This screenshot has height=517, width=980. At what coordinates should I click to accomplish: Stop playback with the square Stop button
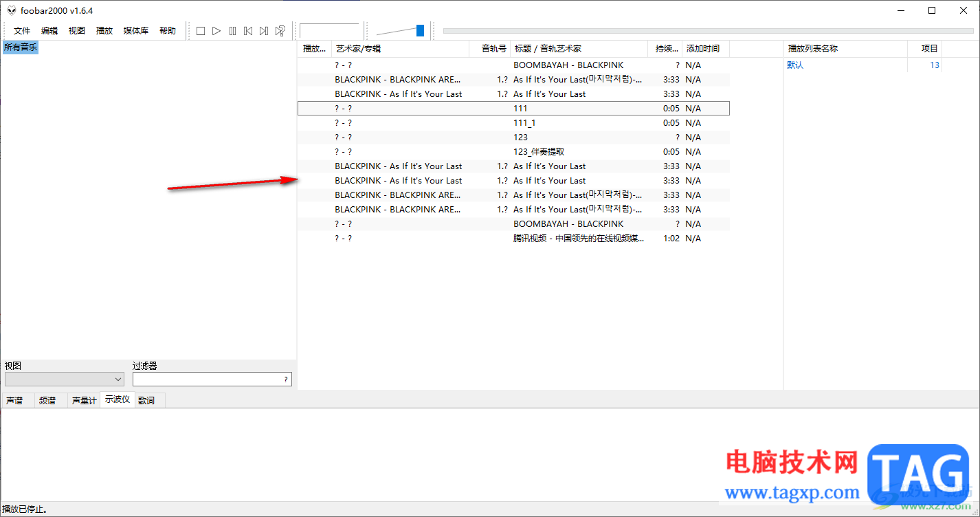(x=201, y=31)
